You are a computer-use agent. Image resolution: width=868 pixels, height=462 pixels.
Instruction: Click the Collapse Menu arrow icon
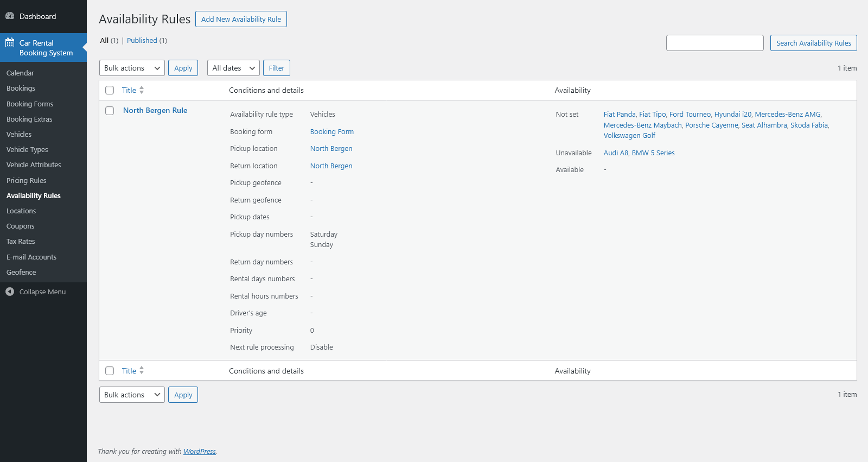click(x=10, y=292)
